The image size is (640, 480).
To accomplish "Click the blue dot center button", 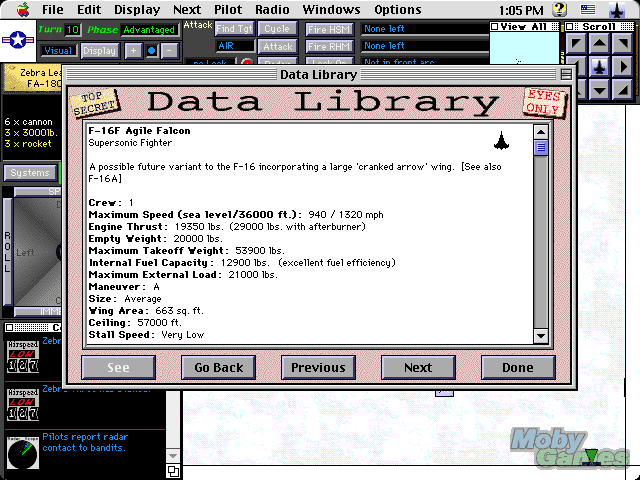I will pyautogui.click(x=151, y=51).
